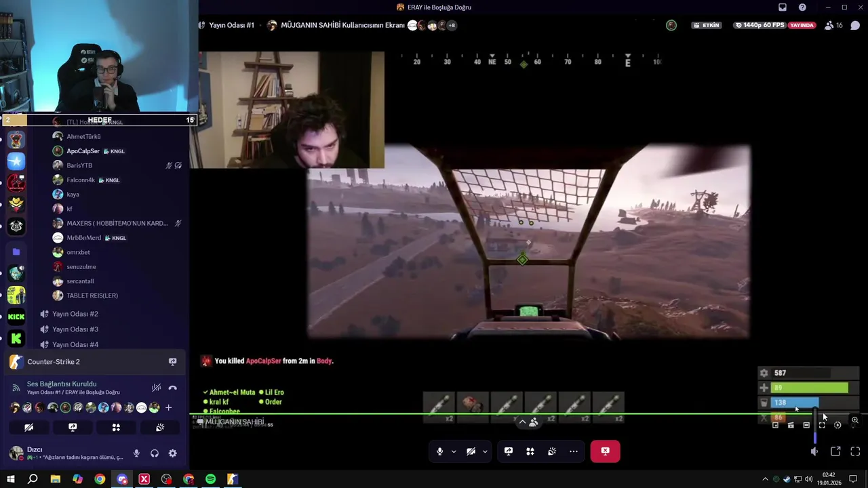Open blue star server icon in sidebar

[x=16, y=161]
